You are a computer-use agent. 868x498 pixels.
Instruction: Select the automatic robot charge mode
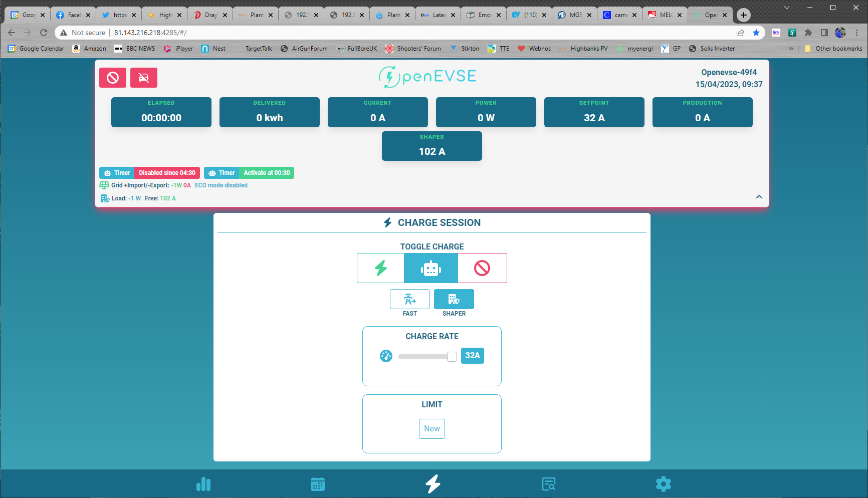click(431, 268)
